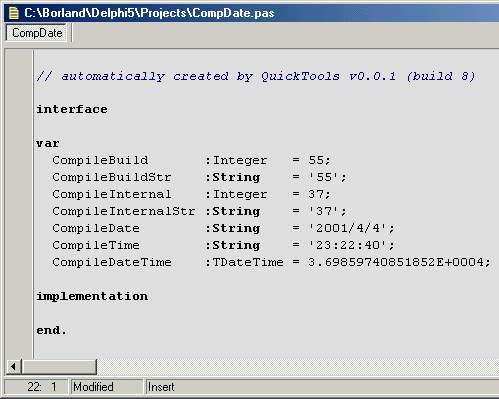The width and height of the screenshot is (499, 399).
Task: Place cursor on the interface keyword
Action: click(72, 109)
